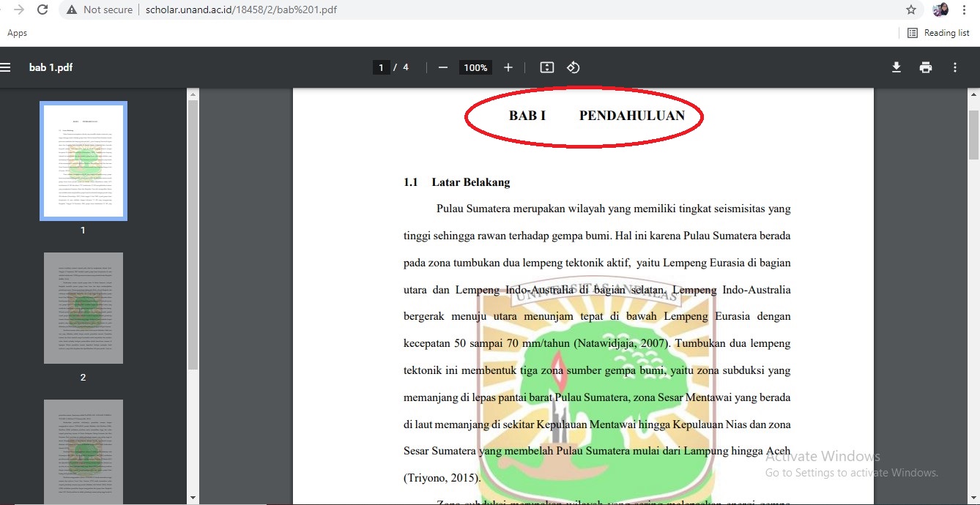Print the PDF document
The image size is (980, 505).
[x=926, y=67]
